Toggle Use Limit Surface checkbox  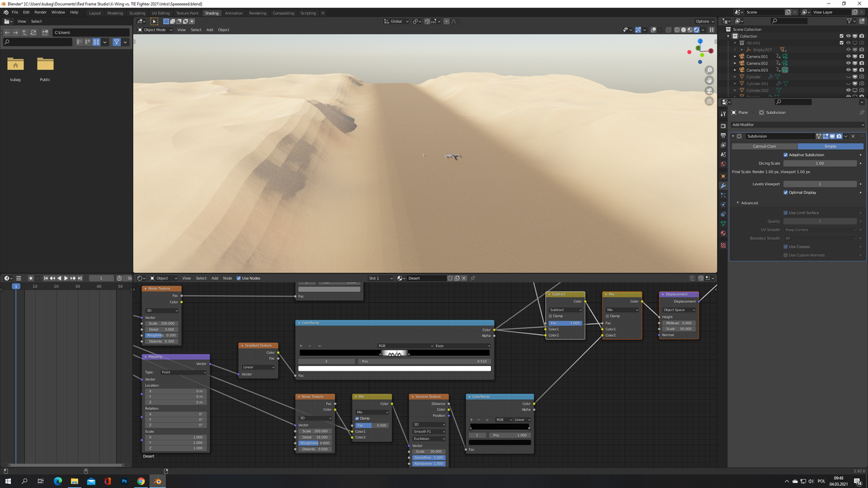click(786, 213)
